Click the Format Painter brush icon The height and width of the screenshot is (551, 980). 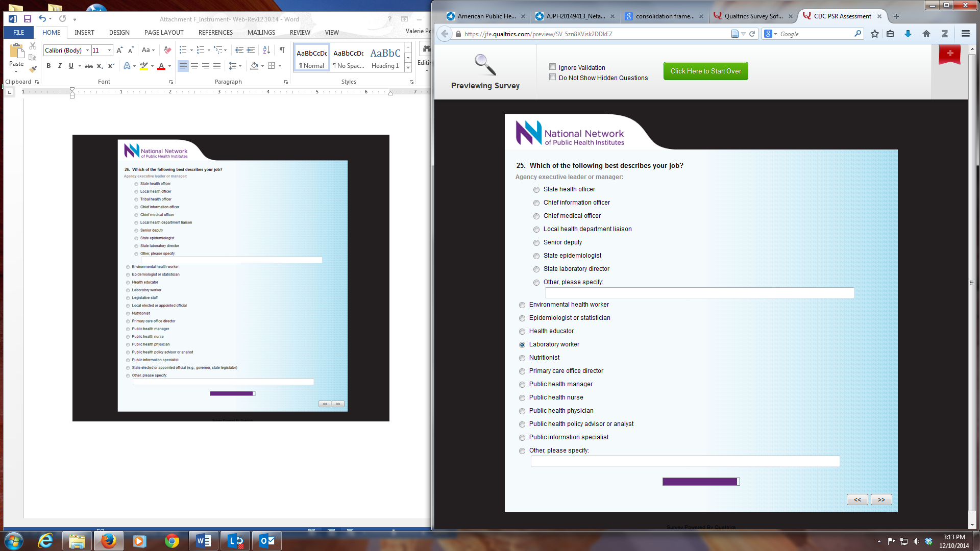(x=33, y=69)
